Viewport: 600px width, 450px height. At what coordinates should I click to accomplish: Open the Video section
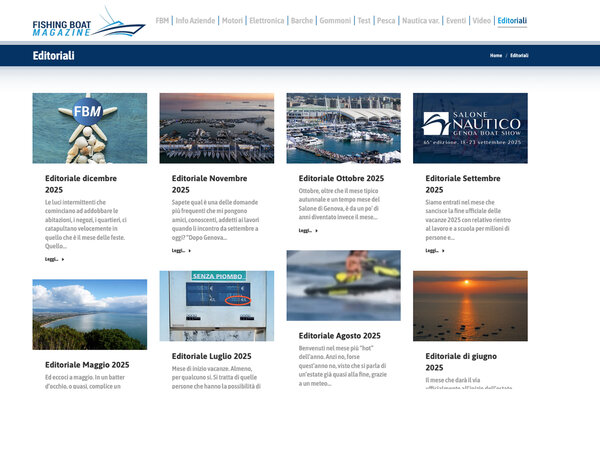[481, 20]
